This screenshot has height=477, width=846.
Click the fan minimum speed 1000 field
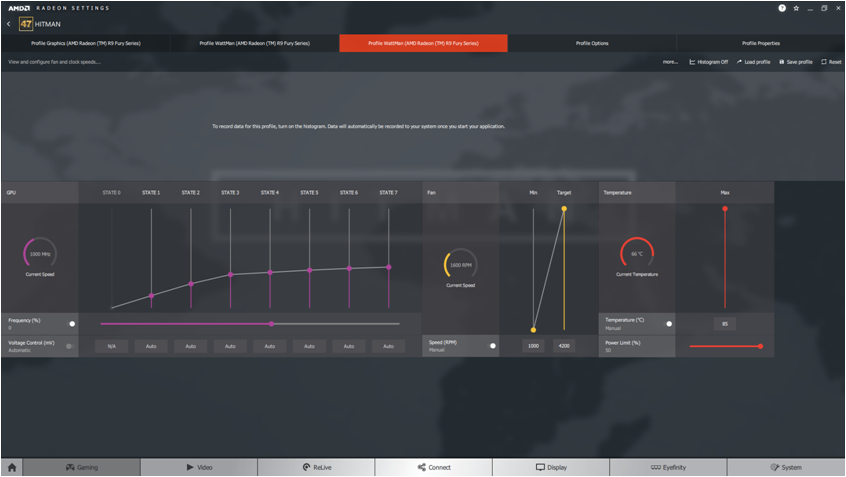click(x=533, y=346)
